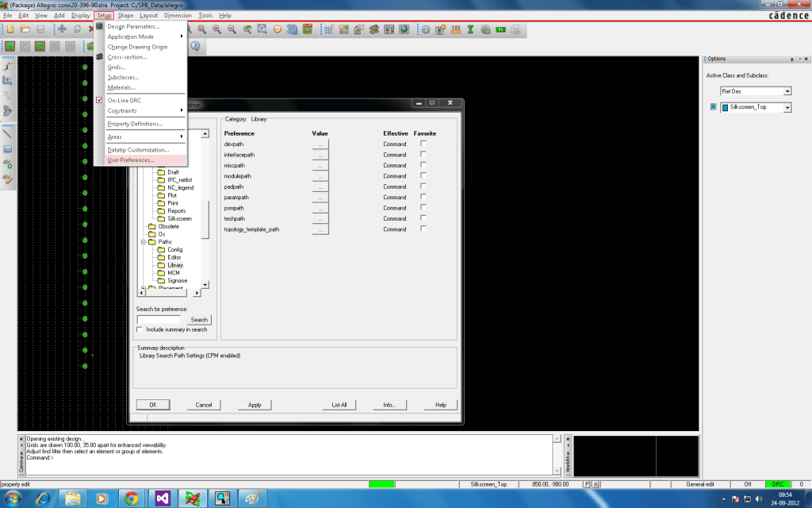Open the Display menu

pyautogui.click(x=80, y=16)
